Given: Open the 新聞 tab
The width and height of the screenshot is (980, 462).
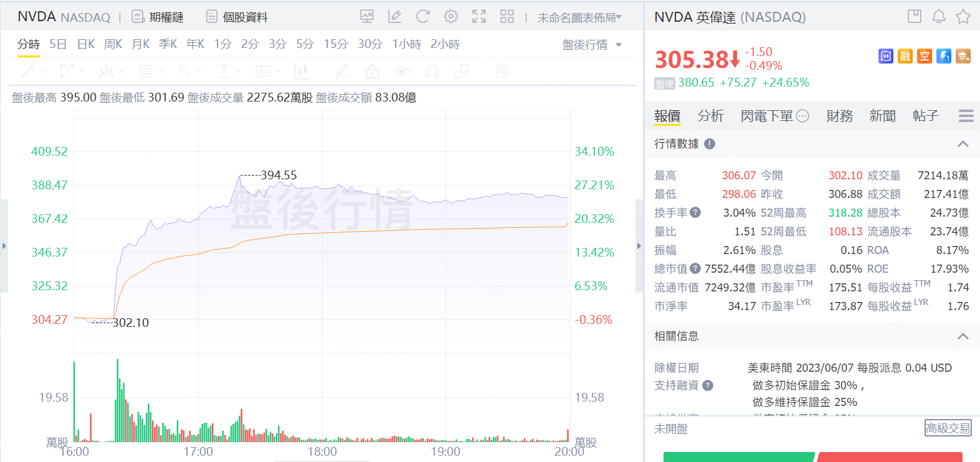Looking at the screenshot, I should (x=883, y=116).
